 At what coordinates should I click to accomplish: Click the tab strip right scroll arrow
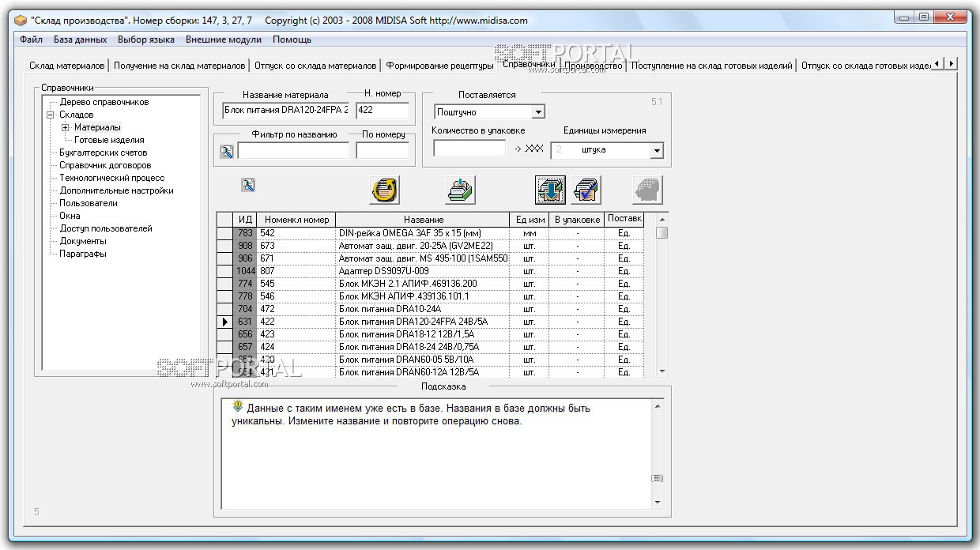point(952,63)
